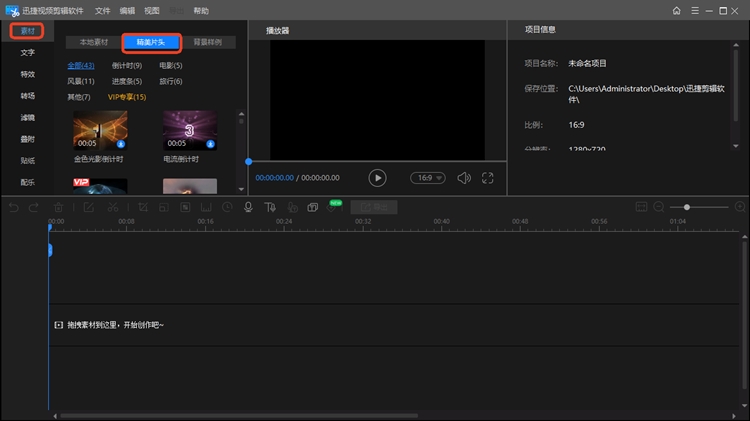Click the material list scroll-down arrow
Image resolution: width=750 pixels, height=421 pixels.
pyautogui.click(x=242, y=189)
